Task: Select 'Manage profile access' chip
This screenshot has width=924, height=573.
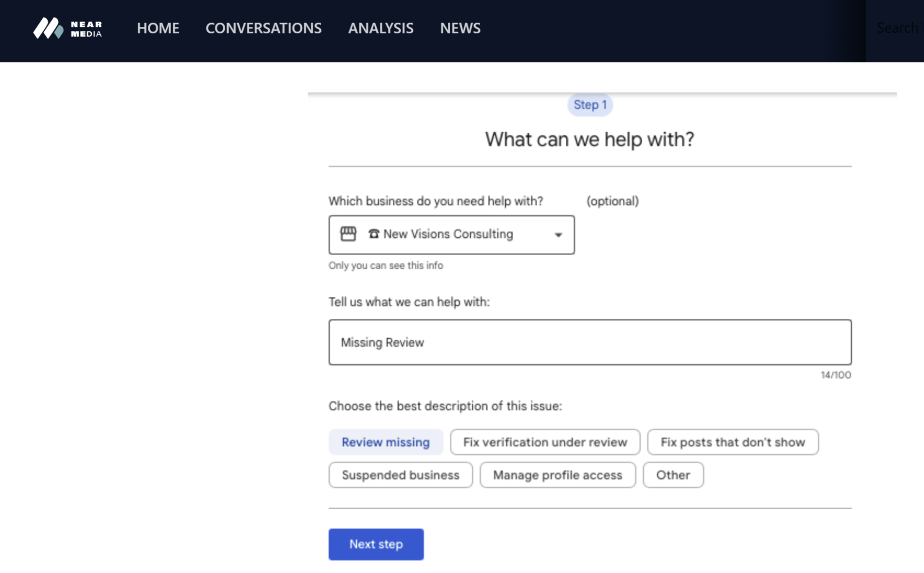Action: [x=557, y=475]
